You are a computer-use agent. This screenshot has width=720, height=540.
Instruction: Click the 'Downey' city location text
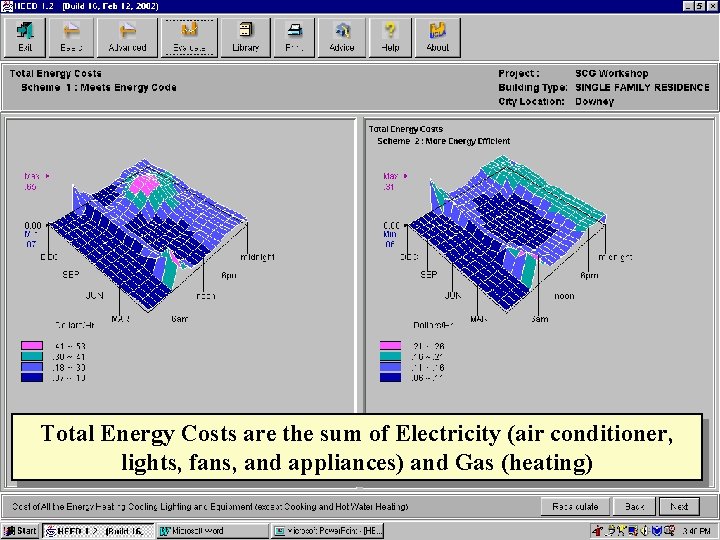pyautogui.click(x=594, y=101)
